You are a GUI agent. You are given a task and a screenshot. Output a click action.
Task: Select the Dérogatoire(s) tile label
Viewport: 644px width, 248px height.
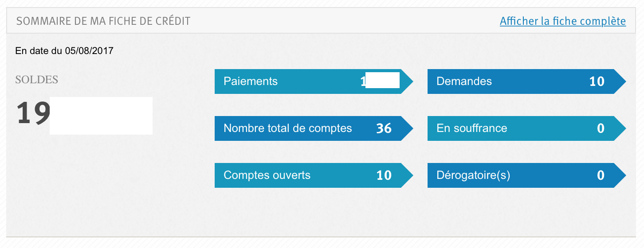(473, 175)
